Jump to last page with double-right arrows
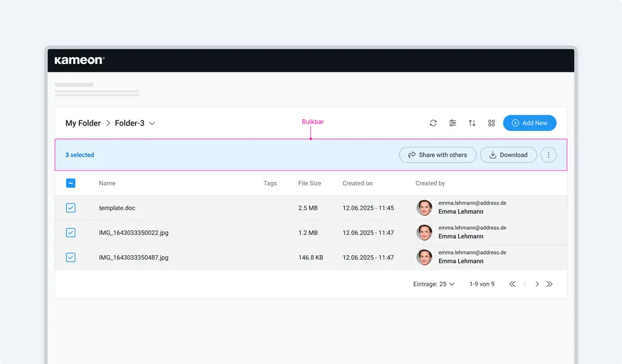This screenshot has height=364, width=622. tap(549, 284)
